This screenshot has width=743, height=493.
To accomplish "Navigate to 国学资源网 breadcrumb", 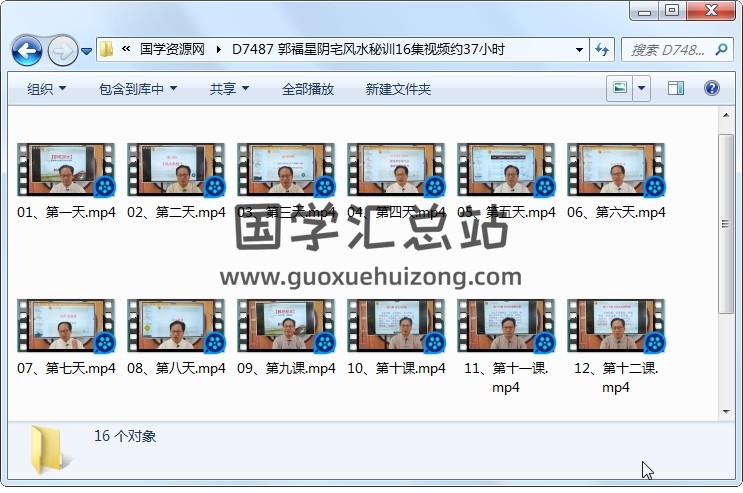I will click(172, 49).
